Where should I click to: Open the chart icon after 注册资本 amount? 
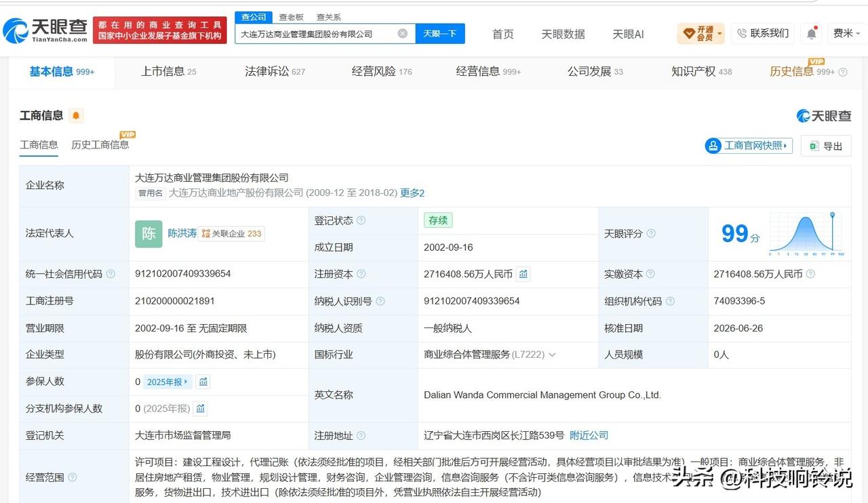[523, 274]
